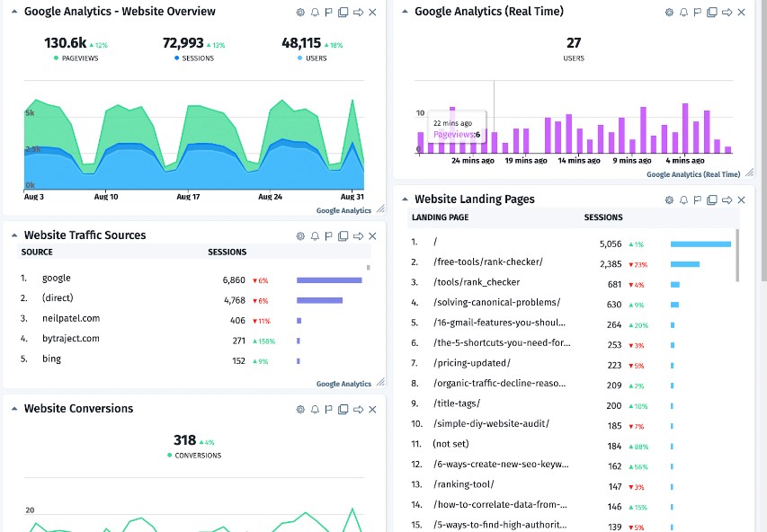
Task: Collapse the Google Analytics Website Overview widget
Action: click(14, 13)
